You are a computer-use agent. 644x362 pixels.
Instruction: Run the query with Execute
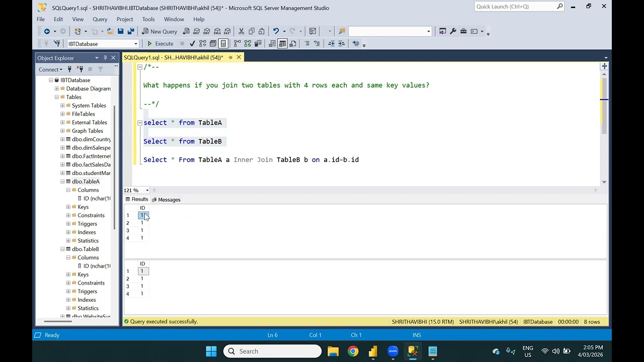(x=160, y=44)
